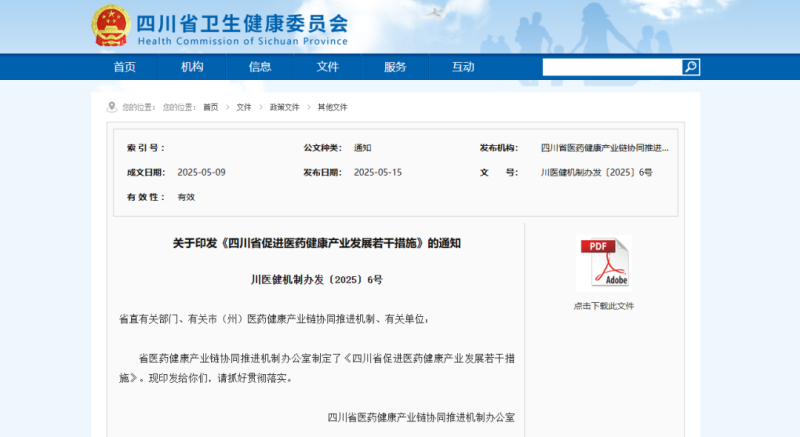
Task: Click the search magnifier icon
Action: pos(691,67)
